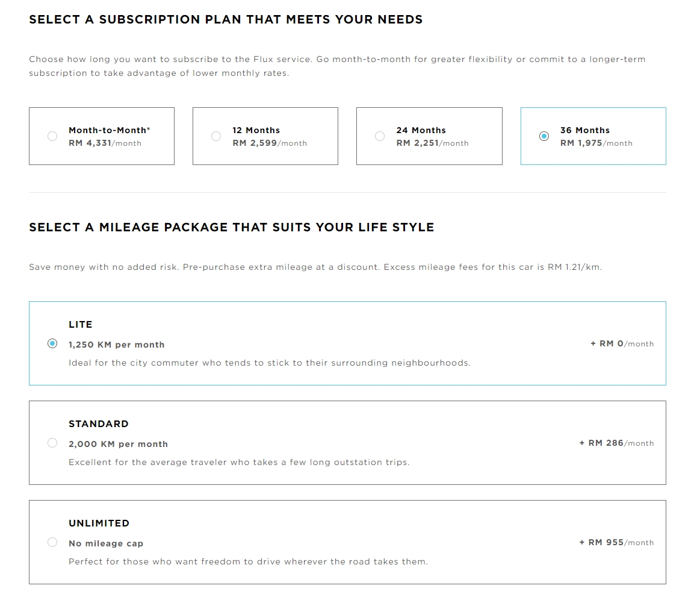700x606 pixels.
Task: Click the UNLIMITED package heading
Action: tap(99, 523)
